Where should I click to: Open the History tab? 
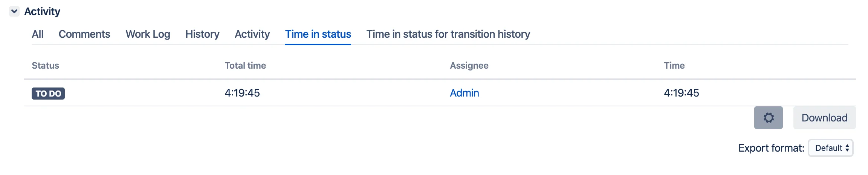(x=202, y=34)
